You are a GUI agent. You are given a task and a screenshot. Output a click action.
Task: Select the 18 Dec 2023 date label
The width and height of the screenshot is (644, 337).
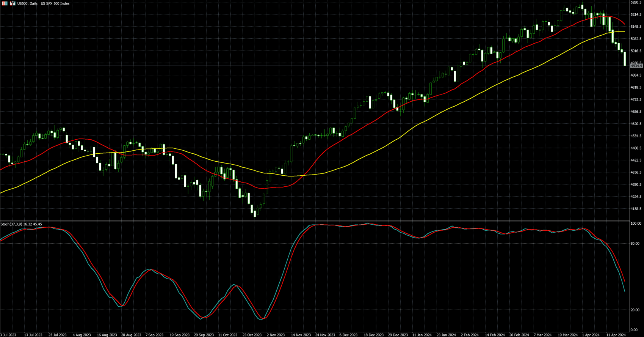(x=373, y=335)
